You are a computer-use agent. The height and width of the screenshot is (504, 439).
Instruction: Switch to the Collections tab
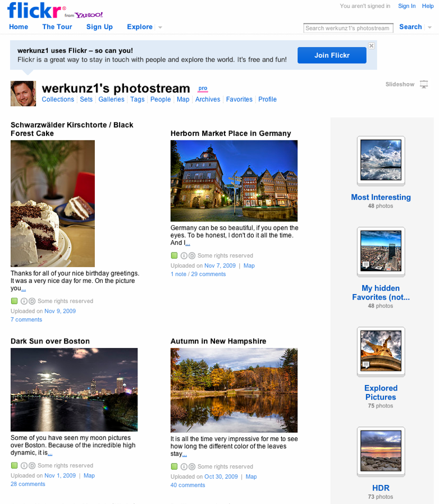click(x=58, y=99)
